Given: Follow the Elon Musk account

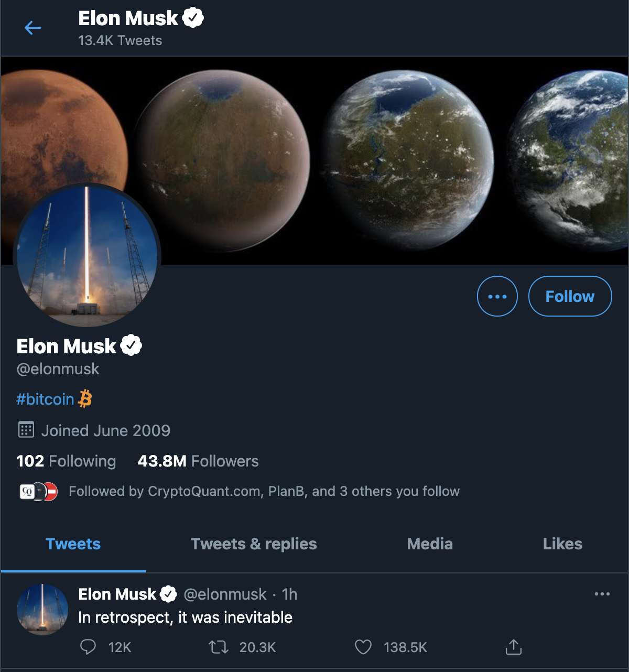Looking at the screenshot, I should click(570, 296).
